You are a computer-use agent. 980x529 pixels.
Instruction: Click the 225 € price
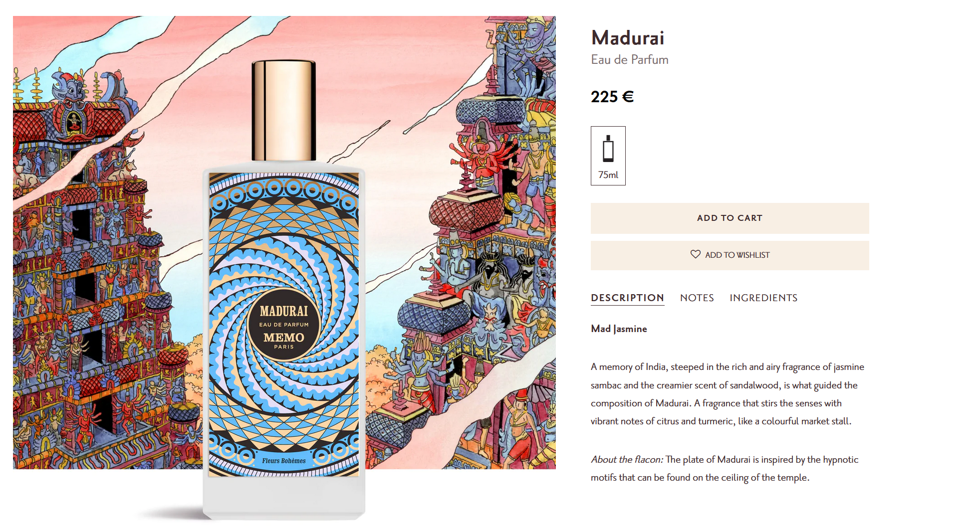[x=612, y=96]
